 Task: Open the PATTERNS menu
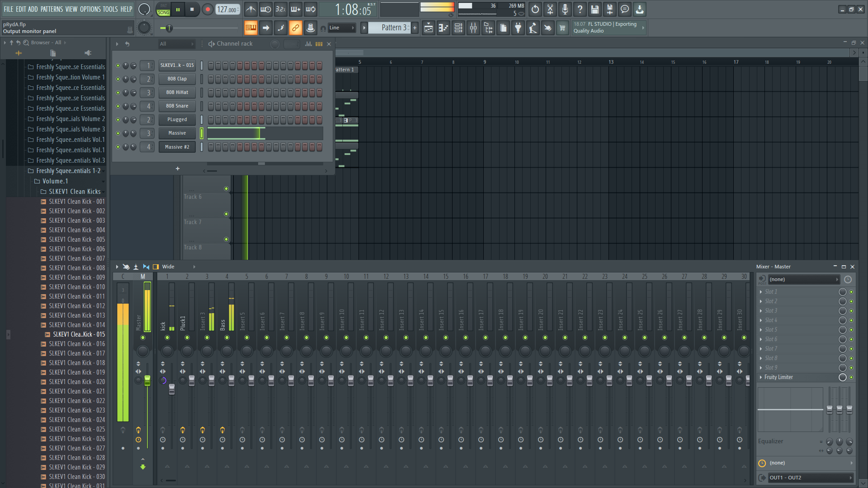tap(52, 9)
